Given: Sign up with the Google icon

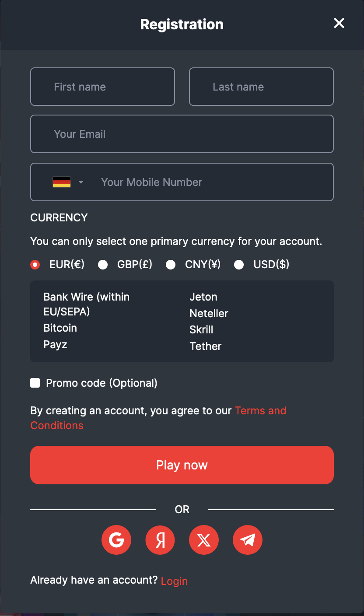Looking at the screenshot, I should (x=116, y=540).
